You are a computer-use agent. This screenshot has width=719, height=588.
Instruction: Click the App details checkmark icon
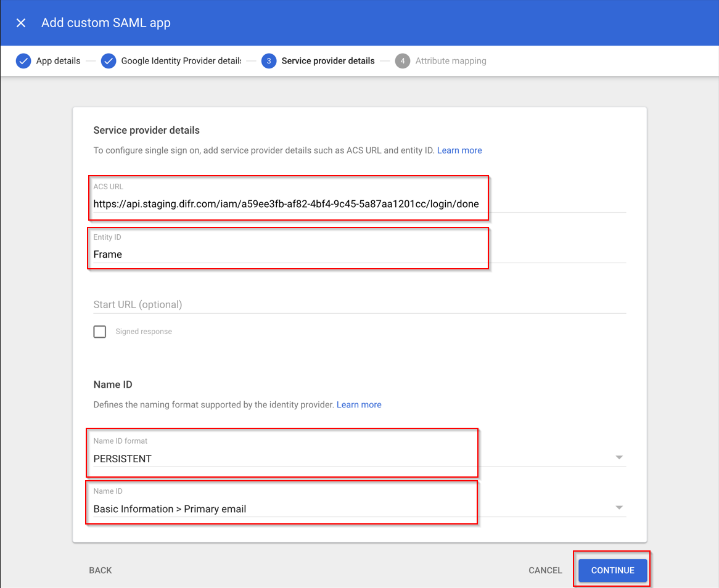(x=23, y=61)
